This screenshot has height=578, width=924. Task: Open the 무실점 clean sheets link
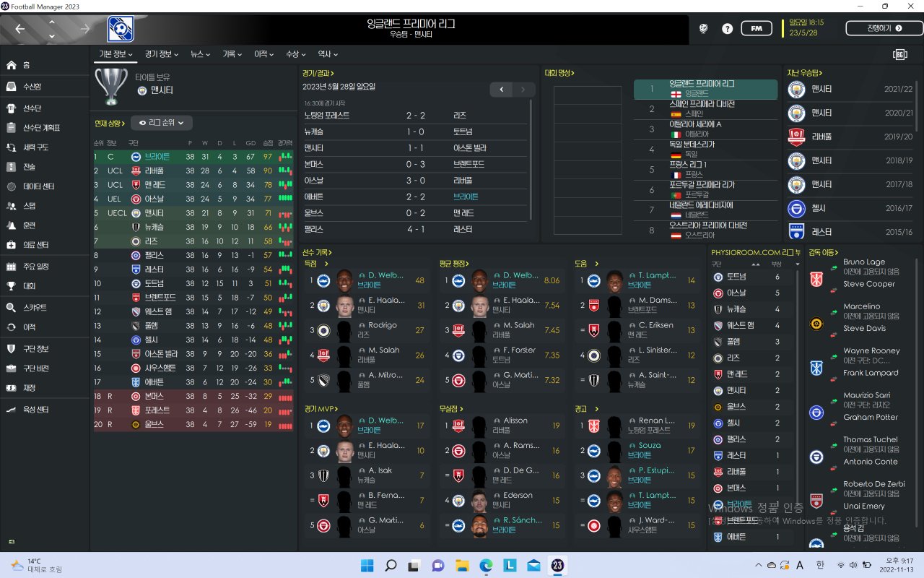point(451,409)
